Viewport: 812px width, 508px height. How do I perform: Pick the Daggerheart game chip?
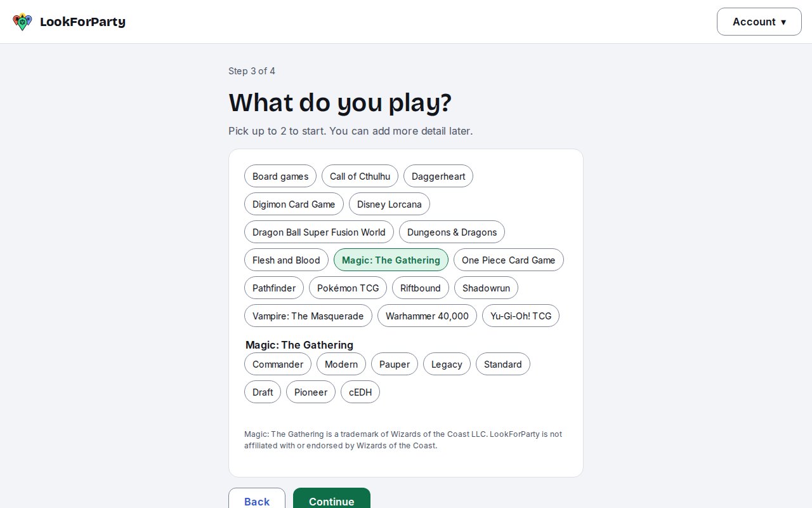point(438,176)
